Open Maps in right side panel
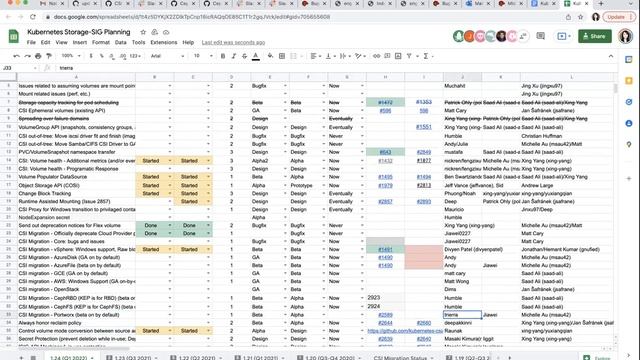 (629, 144)
